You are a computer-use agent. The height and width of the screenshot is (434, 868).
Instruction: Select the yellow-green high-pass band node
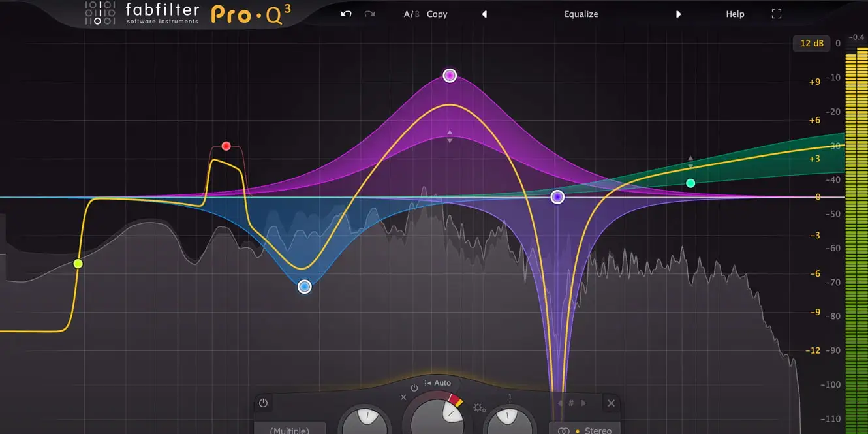[78, 264]
